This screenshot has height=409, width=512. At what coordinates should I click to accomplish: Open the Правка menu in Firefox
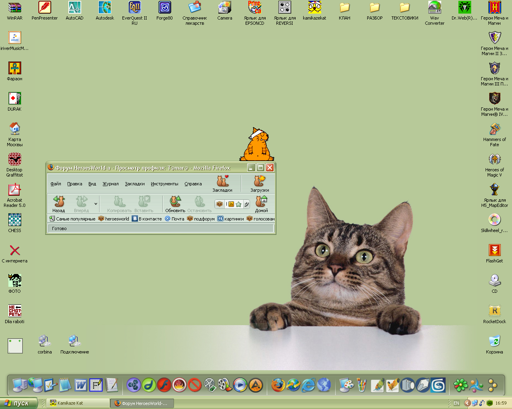[x=74, y=184]
